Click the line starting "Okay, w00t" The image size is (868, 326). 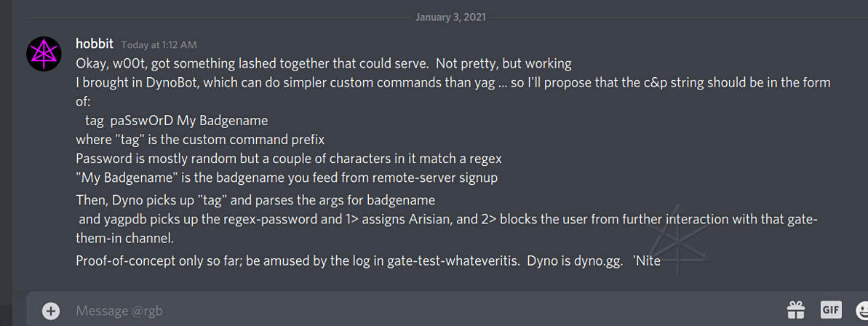[323, 63]
